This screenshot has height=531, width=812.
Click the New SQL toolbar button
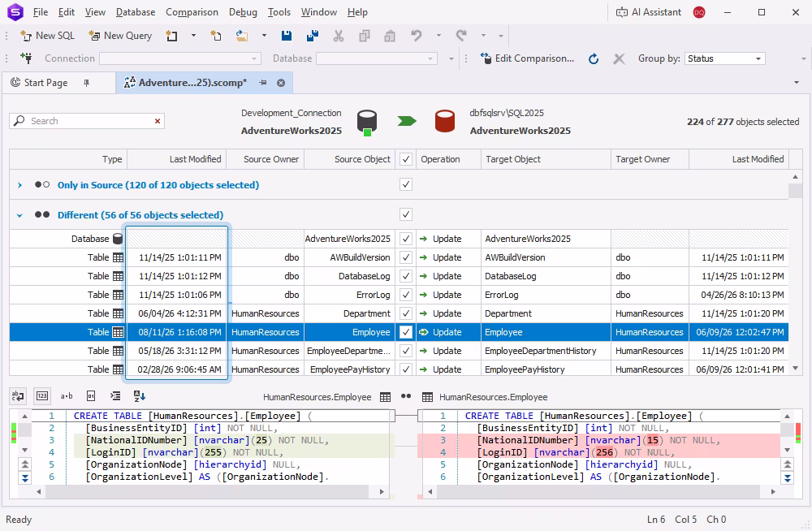point(47,36)
